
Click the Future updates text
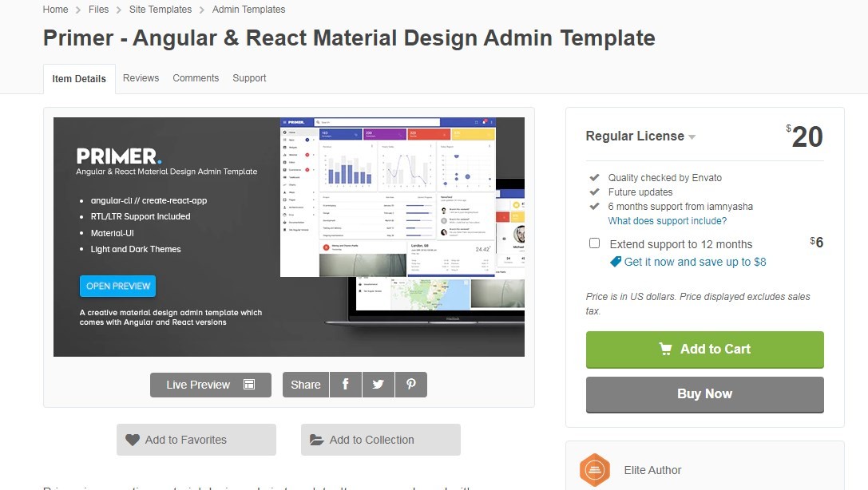click(640, 192)
